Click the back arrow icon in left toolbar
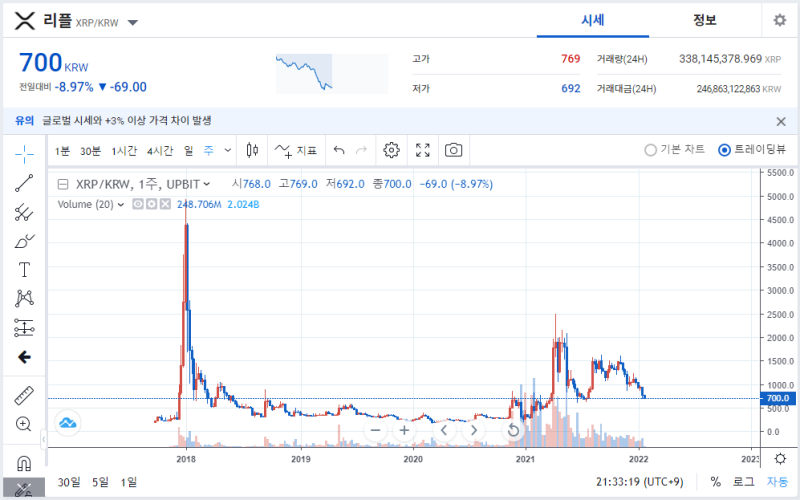The height and width of the screenshot is (500, 800). point(24,357)
